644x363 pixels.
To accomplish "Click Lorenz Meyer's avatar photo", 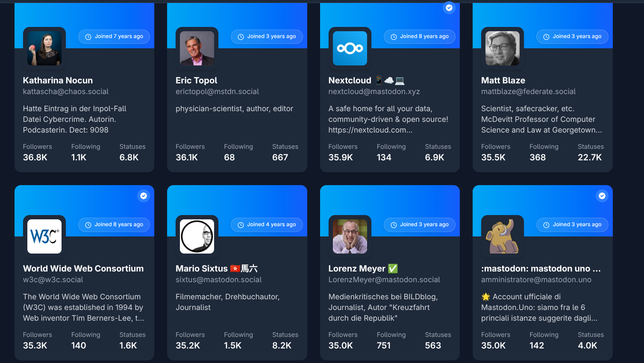I will 350,236.
